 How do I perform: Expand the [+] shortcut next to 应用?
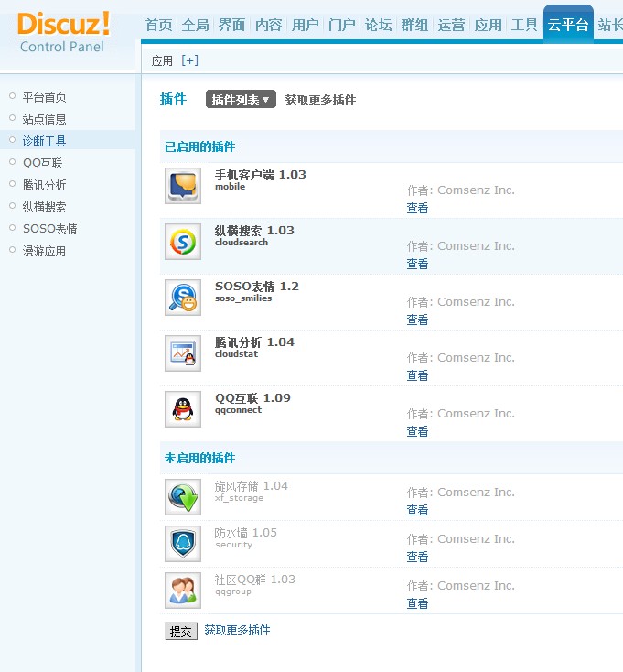tap(189, 60)
